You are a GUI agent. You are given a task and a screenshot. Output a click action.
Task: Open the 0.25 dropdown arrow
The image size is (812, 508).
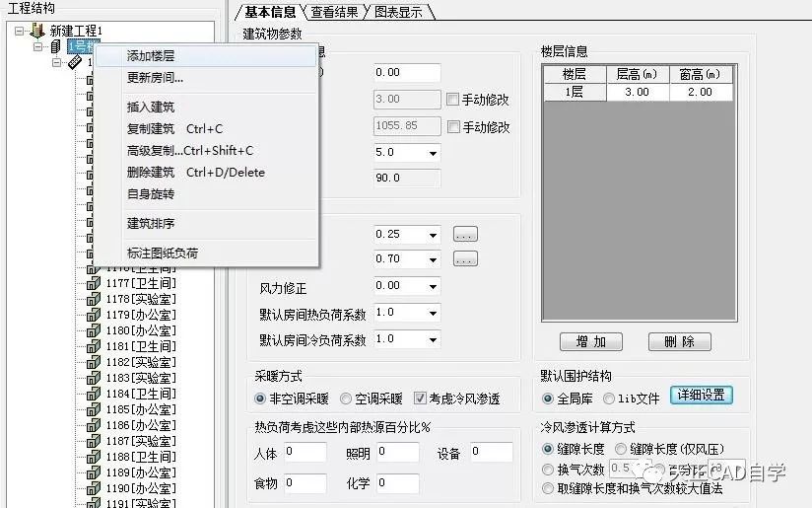coord(433,235)
